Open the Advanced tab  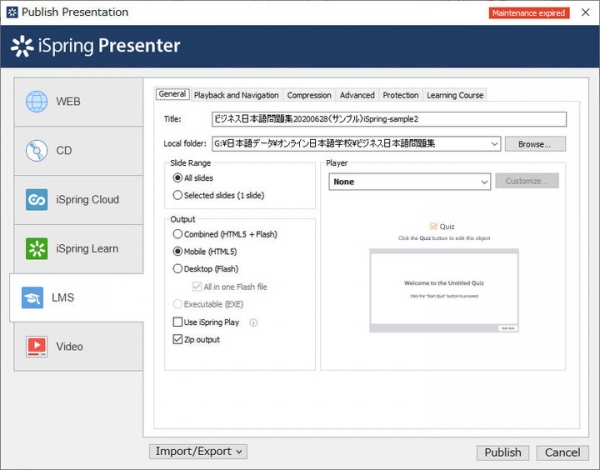pos(357,95)
